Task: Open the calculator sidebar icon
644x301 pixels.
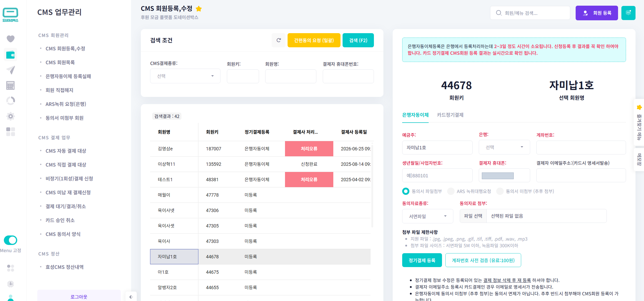Action: 11,85
